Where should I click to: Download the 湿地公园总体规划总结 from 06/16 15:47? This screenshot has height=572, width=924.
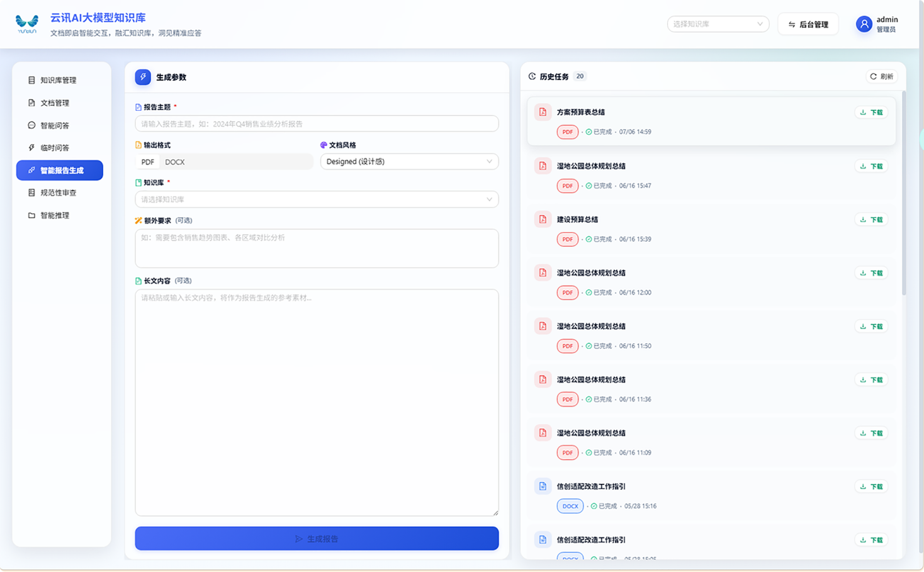coord(871,166)
